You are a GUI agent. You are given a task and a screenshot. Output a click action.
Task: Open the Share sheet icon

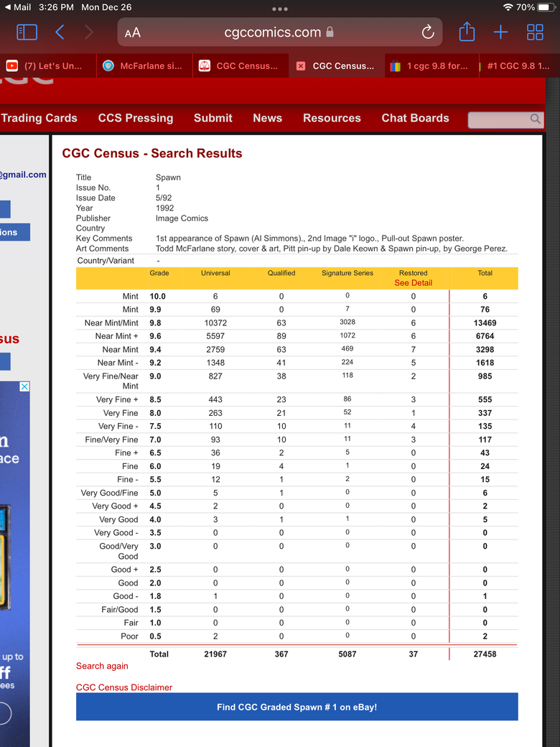tap(467, 32)
